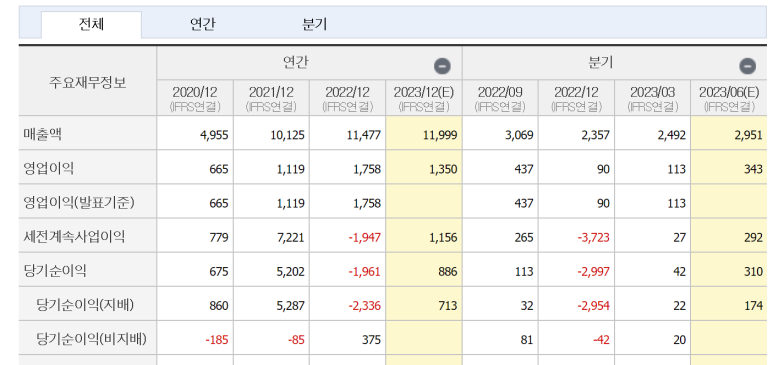Click the 세전계속사업이익 value 265
773x365 pixels.
pyautogui.click(x=525, y=238)
